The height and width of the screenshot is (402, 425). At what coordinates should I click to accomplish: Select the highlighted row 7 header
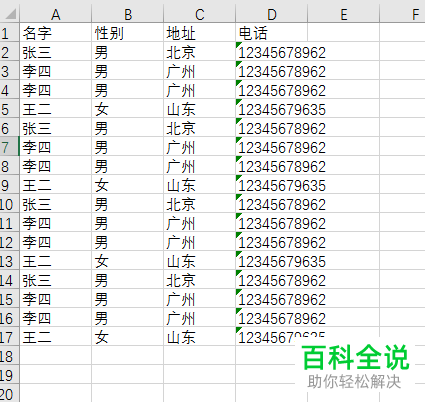[9, 147]
